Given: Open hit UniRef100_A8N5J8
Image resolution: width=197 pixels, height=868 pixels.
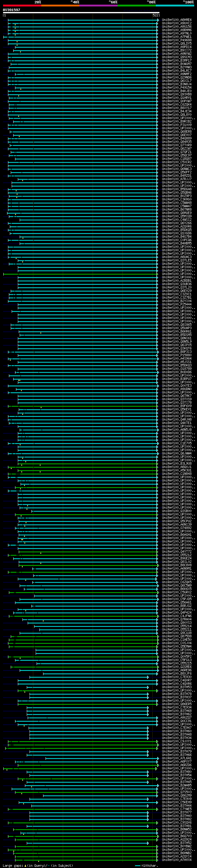Looking at the screenshot, I should (177, 430).
